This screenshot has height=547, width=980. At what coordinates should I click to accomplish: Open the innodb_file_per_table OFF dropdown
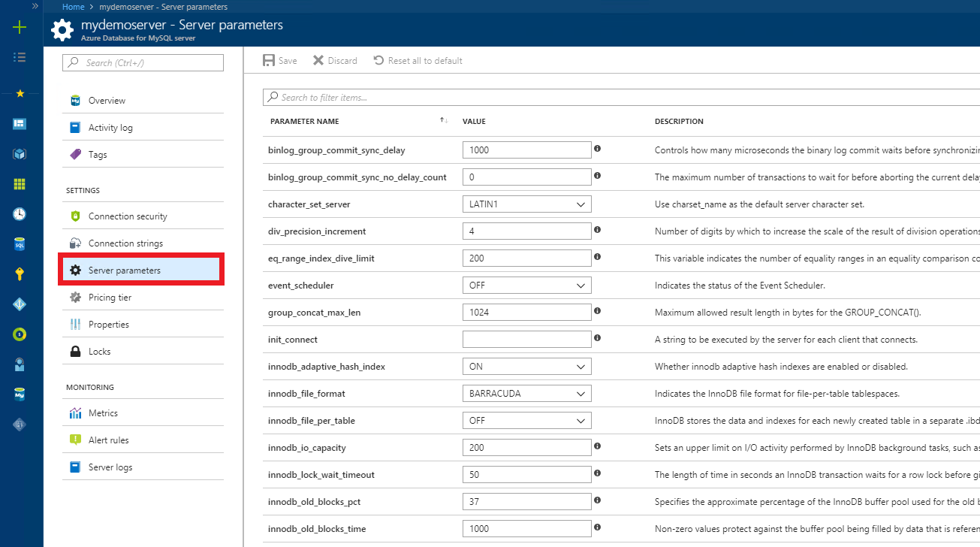click(x=526, y=421)
